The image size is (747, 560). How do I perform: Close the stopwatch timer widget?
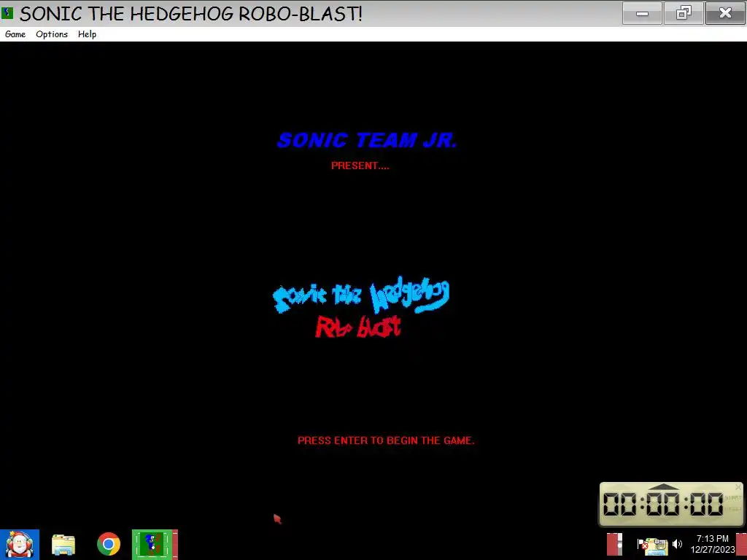click(x=738, y=486)
